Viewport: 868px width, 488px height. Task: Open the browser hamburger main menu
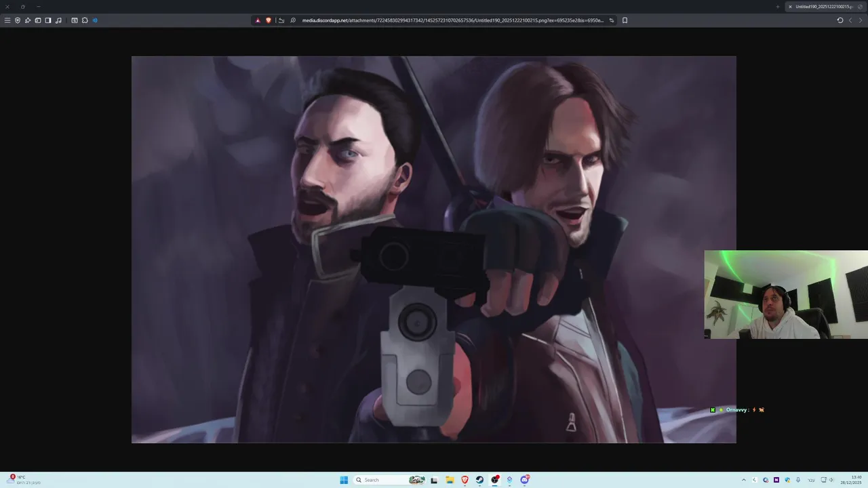pos(7,20)
